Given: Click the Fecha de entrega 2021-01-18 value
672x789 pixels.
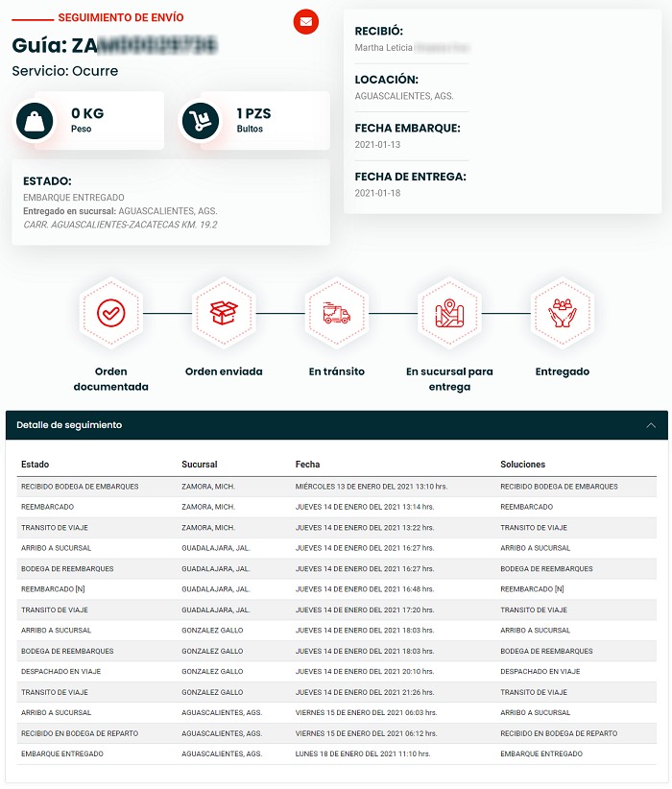Looking at the screenshot, I should (x=377, y=193).
